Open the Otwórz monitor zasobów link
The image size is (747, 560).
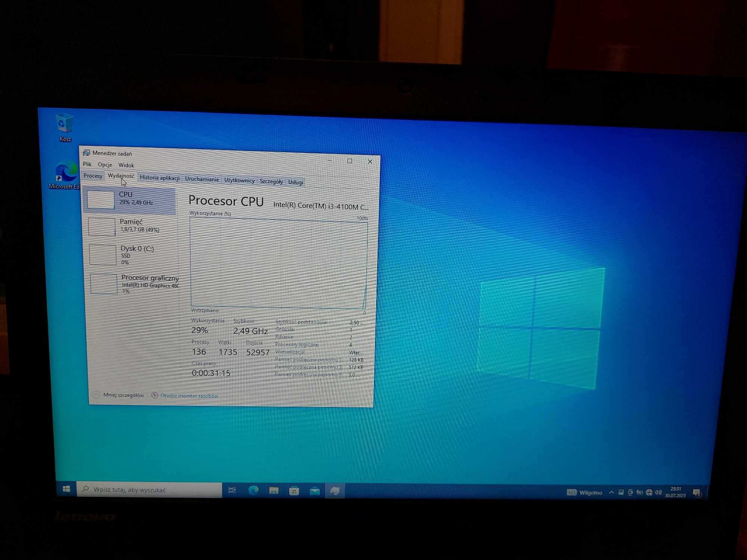click(189, 396)
